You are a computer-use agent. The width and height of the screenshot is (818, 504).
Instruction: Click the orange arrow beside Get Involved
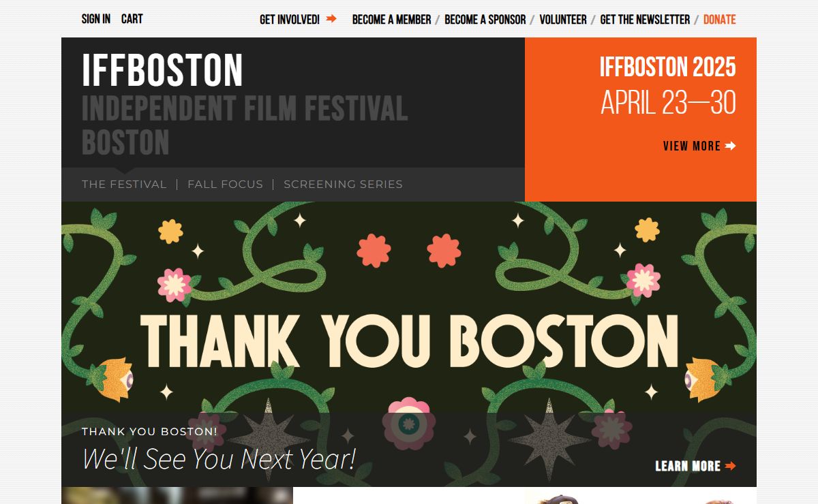coord(331,19)
